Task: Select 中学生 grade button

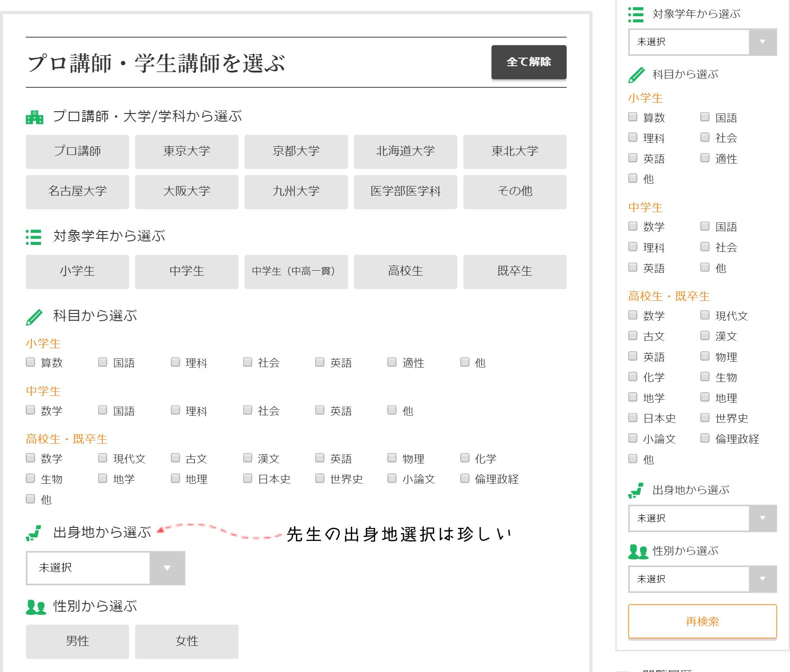Action: [x=187, y=272]
